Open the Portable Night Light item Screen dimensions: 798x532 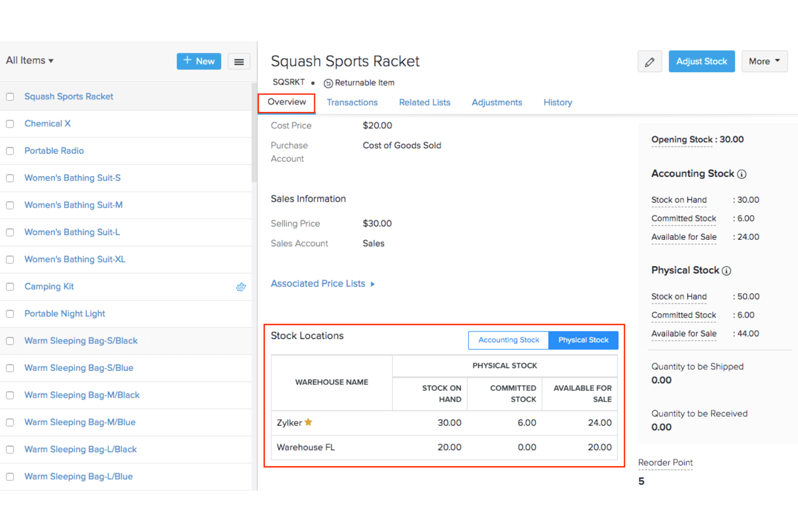[x=64, y=314]
